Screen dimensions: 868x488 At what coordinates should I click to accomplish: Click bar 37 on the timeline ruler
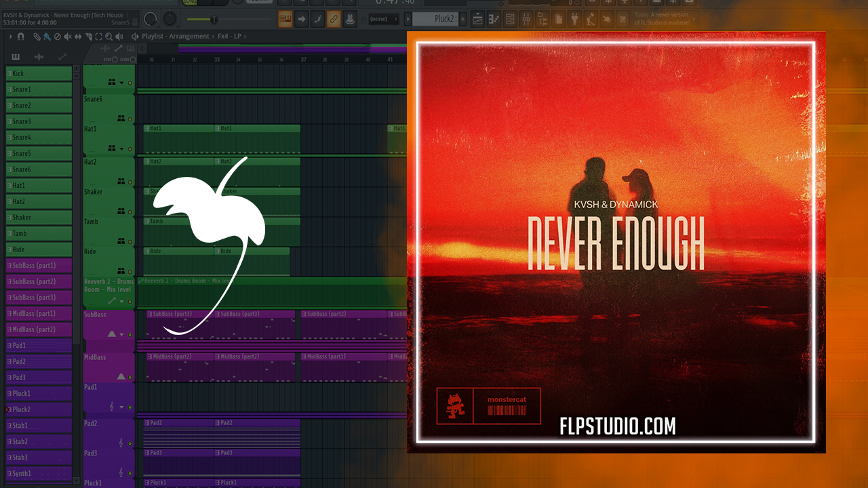tap(303, 60)
